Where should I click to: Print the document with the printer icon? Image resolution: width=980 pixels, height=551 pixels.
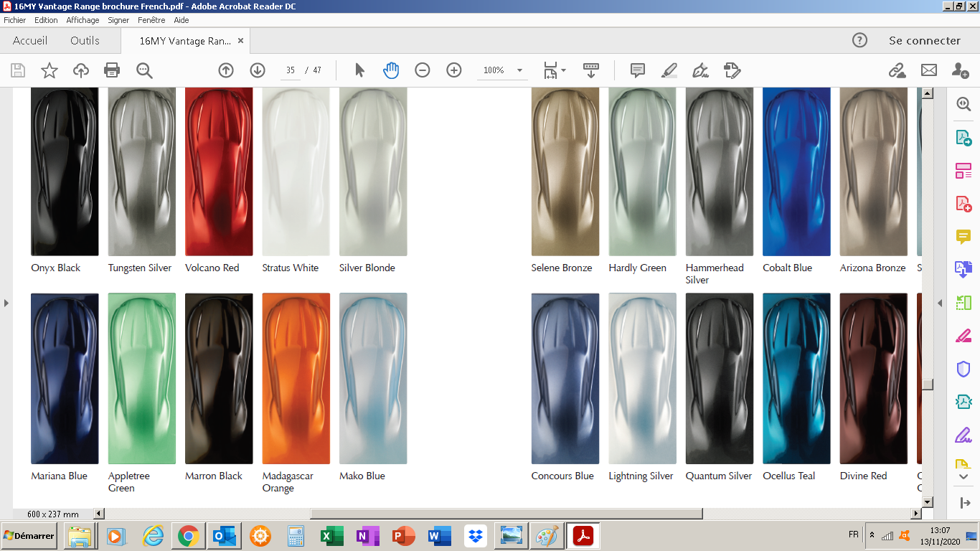[x=112, y=70]
